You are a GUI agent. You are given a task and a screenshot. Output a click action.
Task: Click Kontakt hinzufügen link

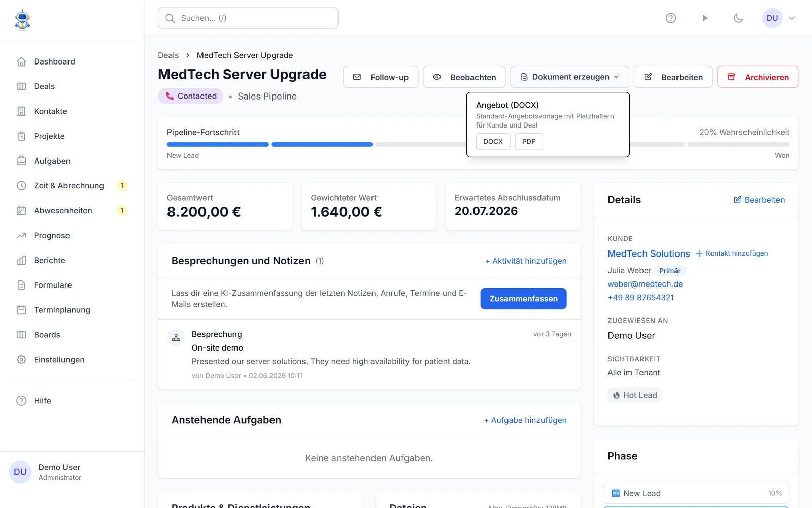(732, 253)
